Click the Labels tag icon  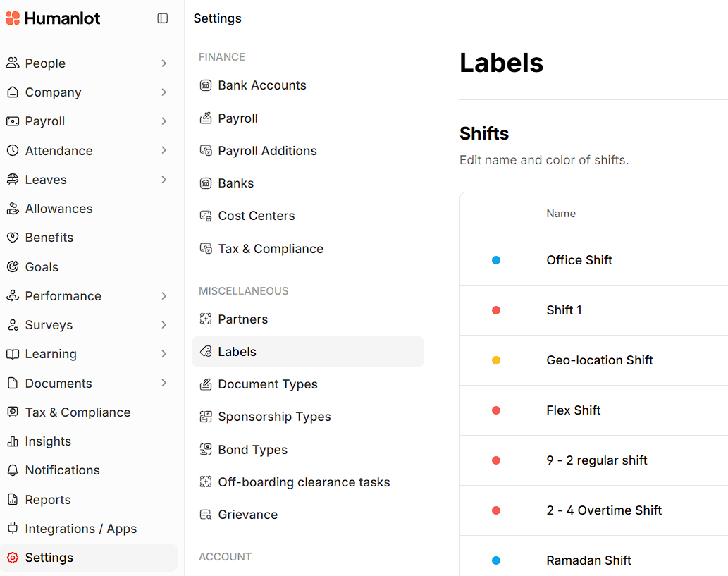(206, 352)
